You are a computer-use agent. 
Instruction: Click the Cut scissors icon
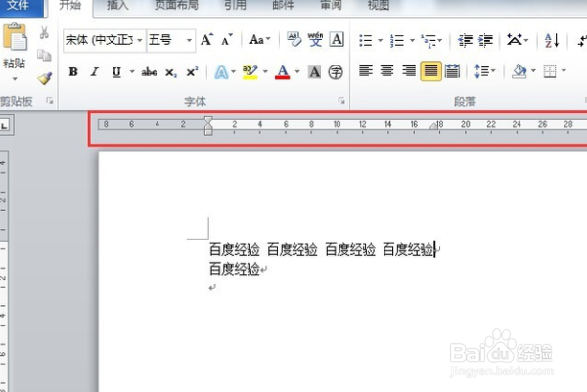click(44, 33)
